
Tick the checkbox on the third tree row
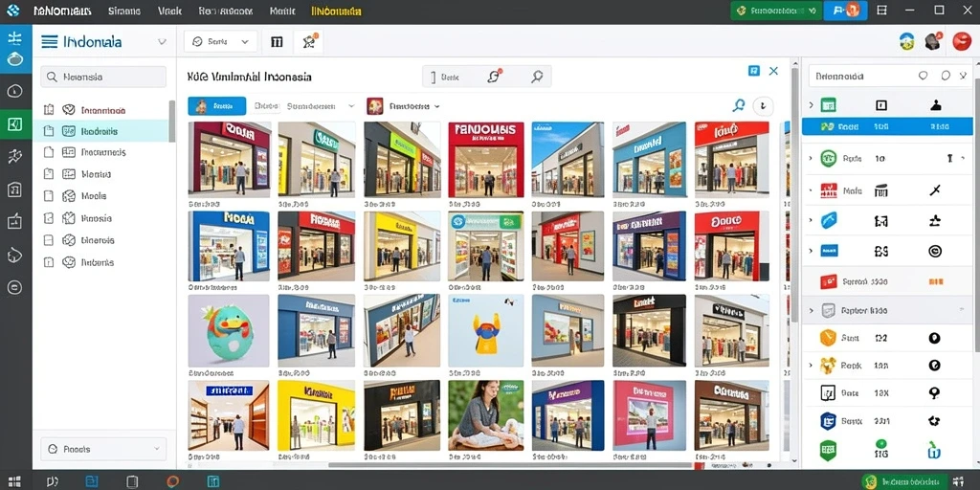click(49, 152)
